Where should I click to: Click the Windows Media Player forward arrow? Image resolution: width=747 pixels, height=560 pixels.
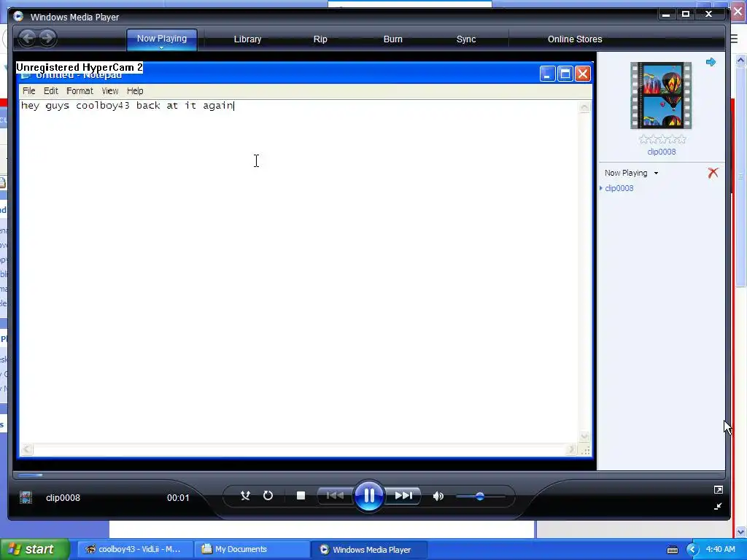click(x=47, y=38)
